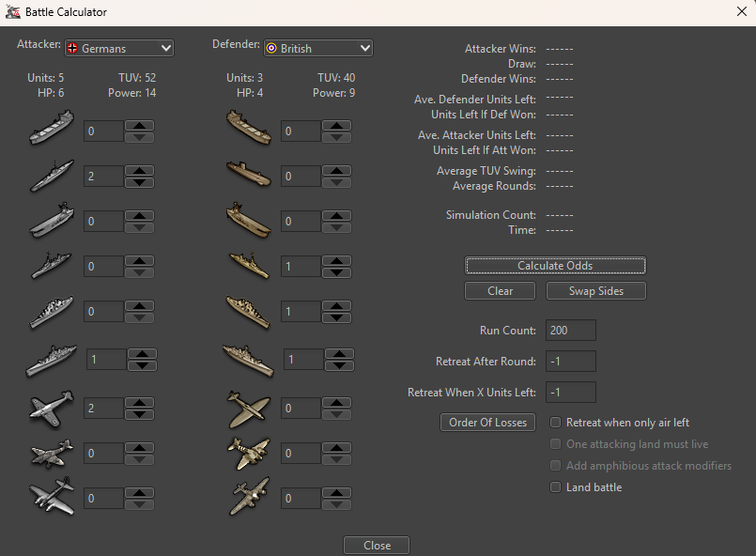This screenshot has width=756, height=556.
Task: Increase German fighter count with up arrow
Action: [139, 402]
